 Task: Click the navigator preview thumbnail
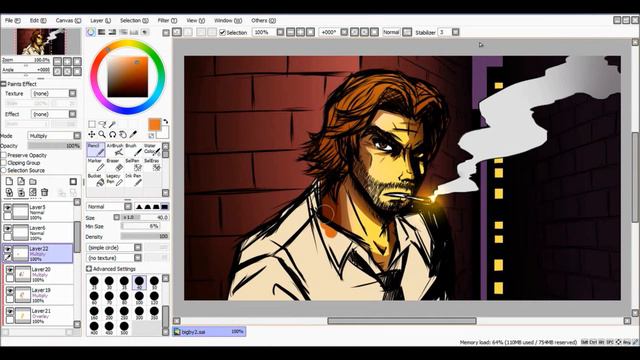click(41, 41)
